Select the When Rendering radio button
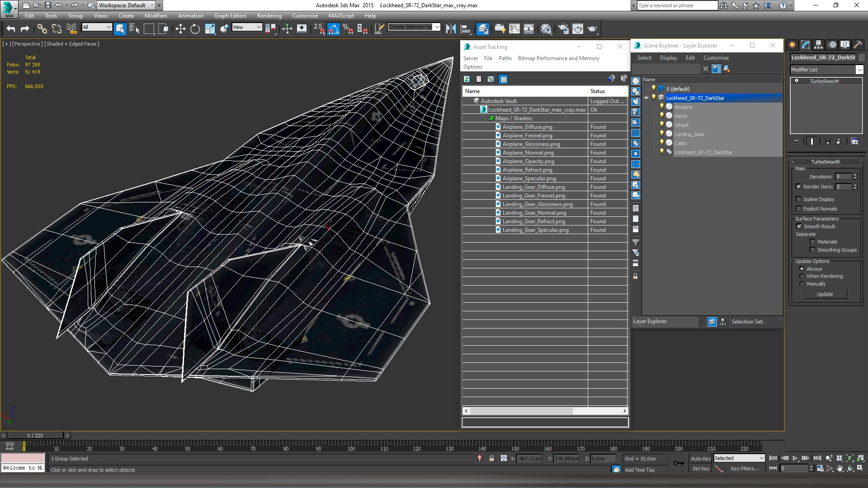The image size is (868, 488). (x=802, y=276)
